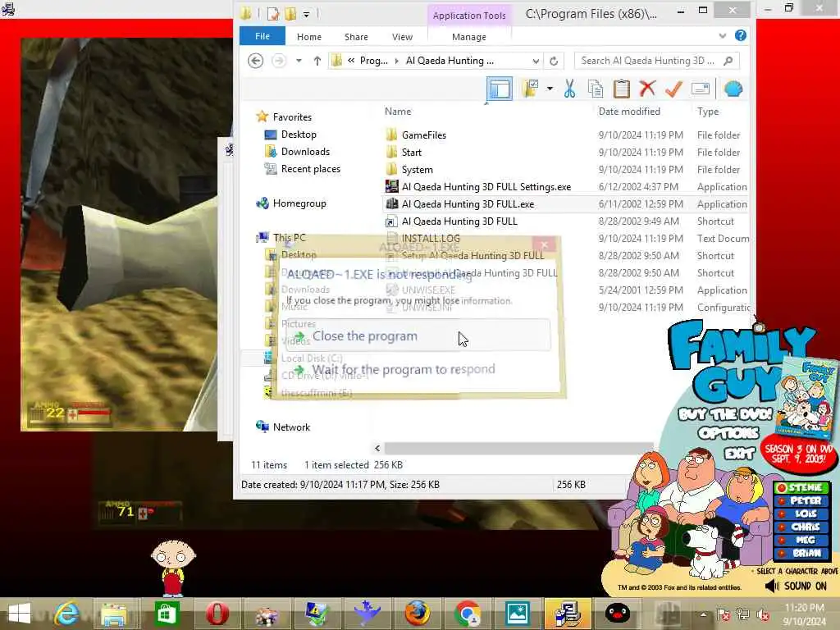
Task: Select the BRIAN character radio button
Action: click(x=782, y=554)
